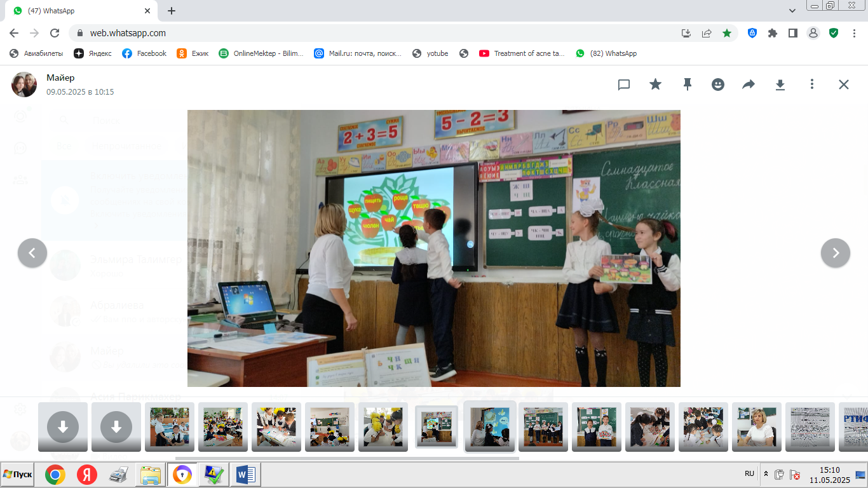Screen dimensions: 868x488
Task: Click the thumbnail strip horizontal scrollbar
Action: coord(347,458)
